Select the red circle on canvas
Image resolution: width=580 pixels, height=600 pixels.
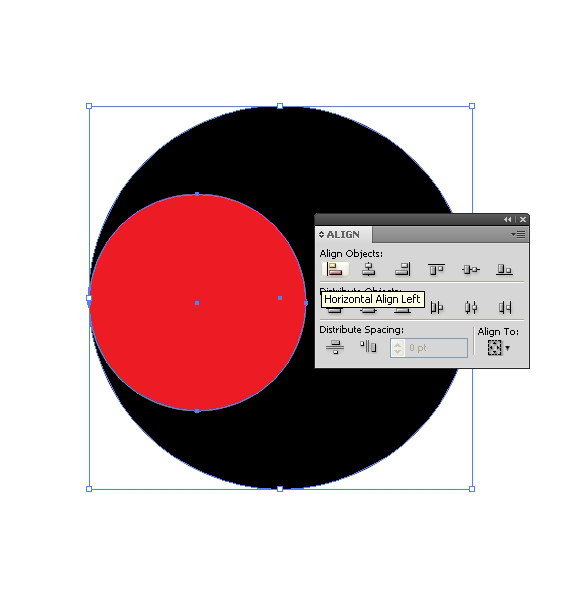click(x=197, y=303)
